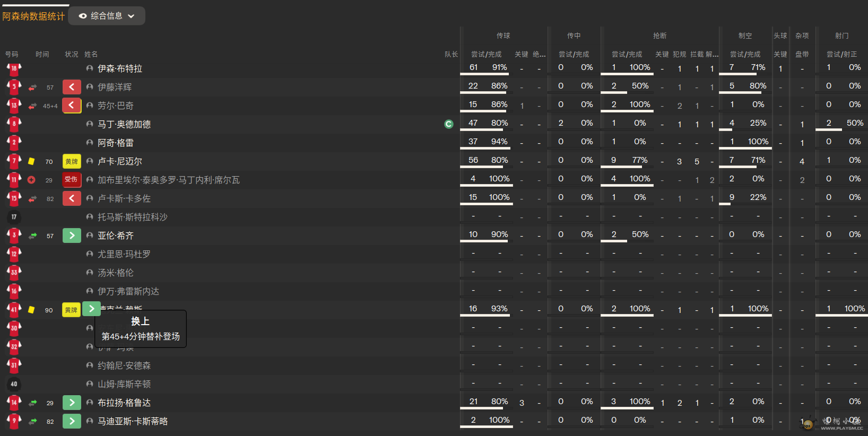Screen dimensions: 868x436
Task: Click the green substitute button for 布拉扬·格鲁达
Action: [72, 403]
